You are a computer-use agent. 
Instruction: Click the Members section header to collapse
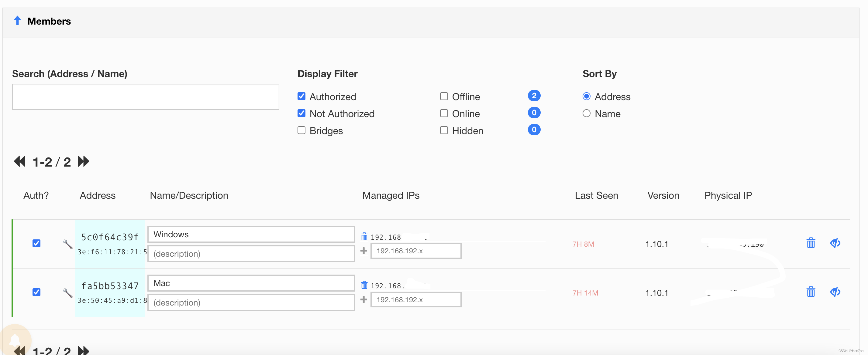[49, 21]
